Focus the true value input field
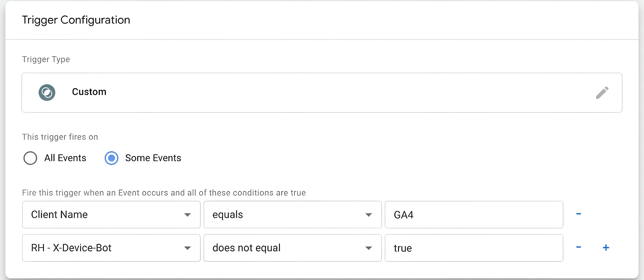Viewport: 644px width, 280px height. [x=474, y=248]
